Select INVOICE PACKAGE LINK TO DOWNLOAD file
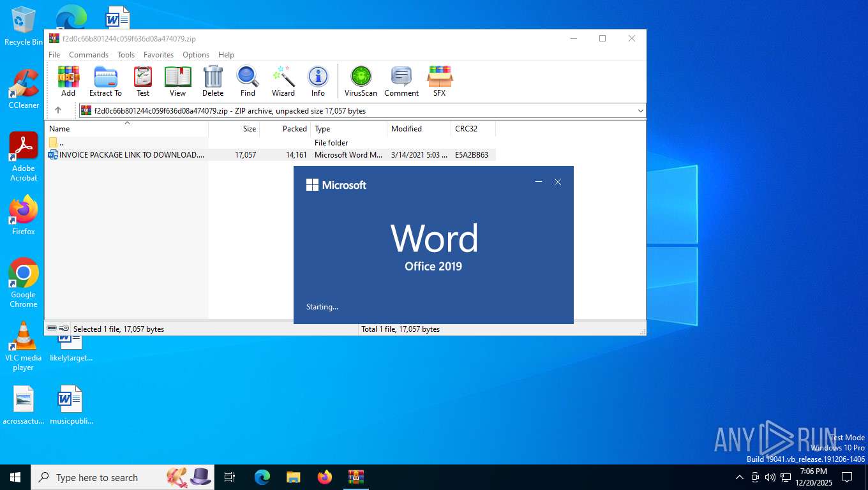The image size is (868, 490). point(270,155)
